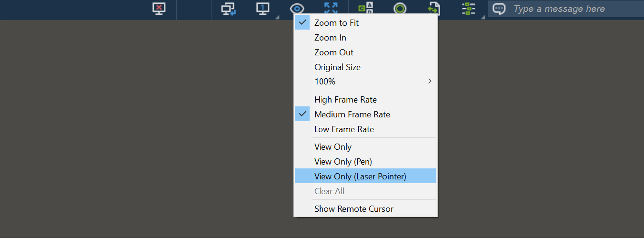This screenshot has width=644, height=239.
Task: Open the dropdown arrow beside session tools icon
Action: (x=483, y=17)
